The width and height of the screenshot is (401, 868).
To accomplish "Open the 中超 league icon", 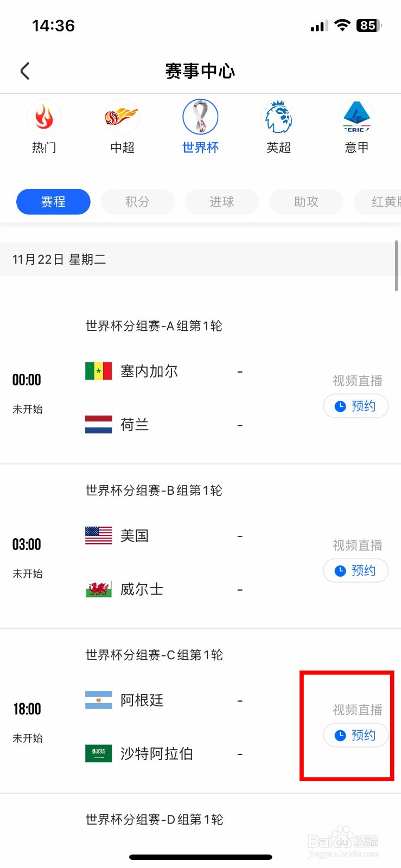I will pyautogui.click(x=122, y=117).
